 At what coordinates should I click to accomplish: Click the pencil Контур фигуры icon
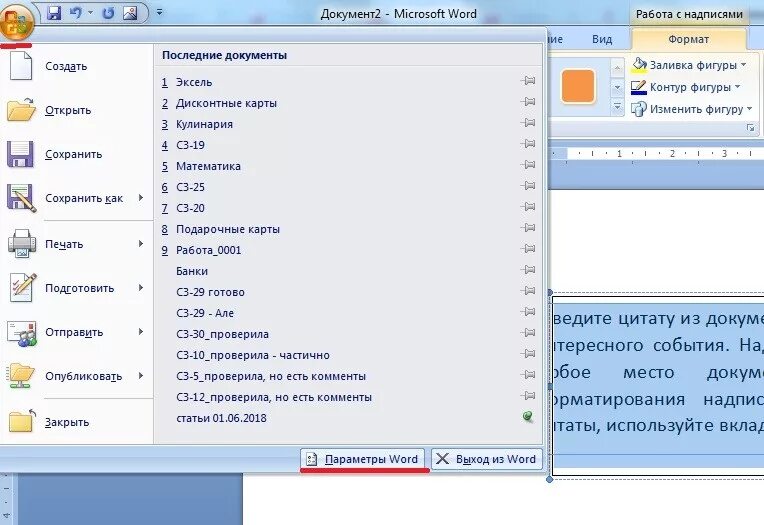(x=638, y=87)
